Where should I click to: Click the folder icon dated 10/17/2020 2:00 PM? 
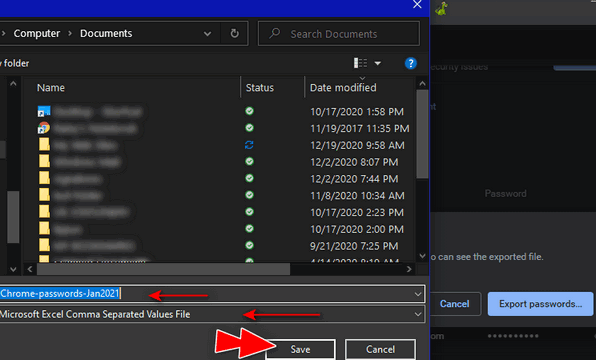click(x=44, y=228)
